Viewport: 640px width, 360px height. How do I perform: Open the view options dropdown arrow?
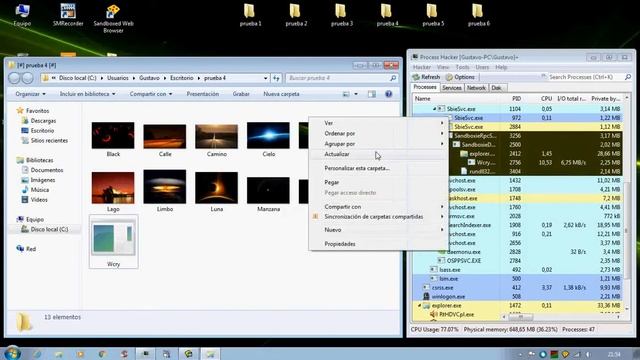pos(356,94)
